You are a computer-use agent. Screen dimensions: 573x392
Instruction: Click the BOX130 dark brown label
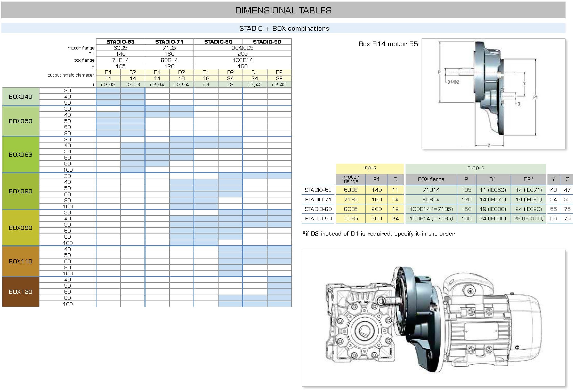[x=21, y=292]
